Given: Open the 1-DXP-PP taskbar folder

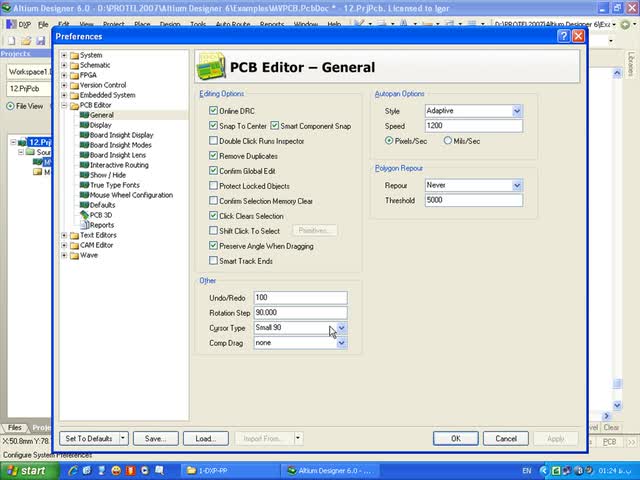Looking at the screenshot, I should [x=231, y=471].
